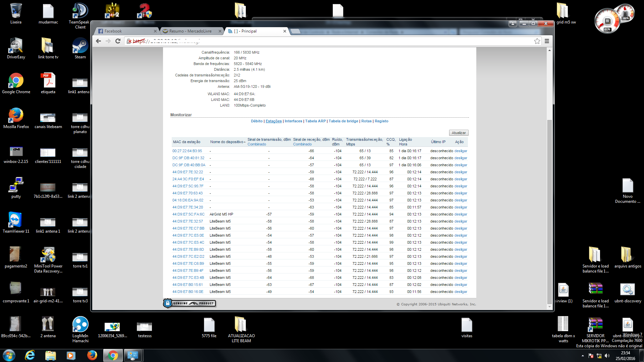Open Internet Explorer from the taskbar
Viewport: 644px width, 362px height.
point(30,355)
